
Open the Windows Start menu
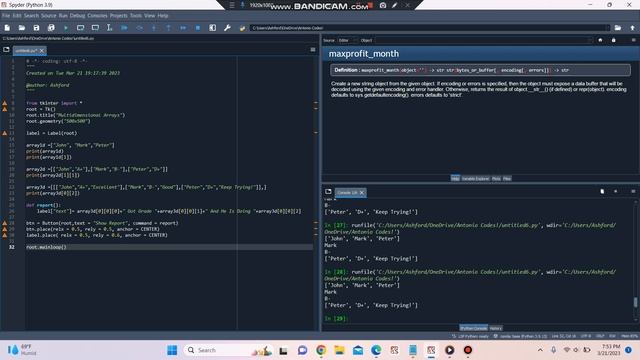(172, 350)
